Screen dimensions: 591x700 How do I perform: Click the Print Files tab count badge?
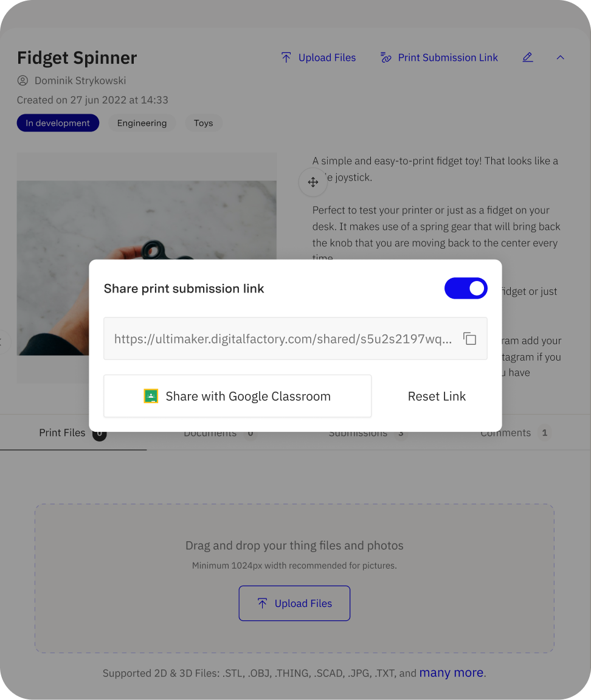click(x=99, y=434)
